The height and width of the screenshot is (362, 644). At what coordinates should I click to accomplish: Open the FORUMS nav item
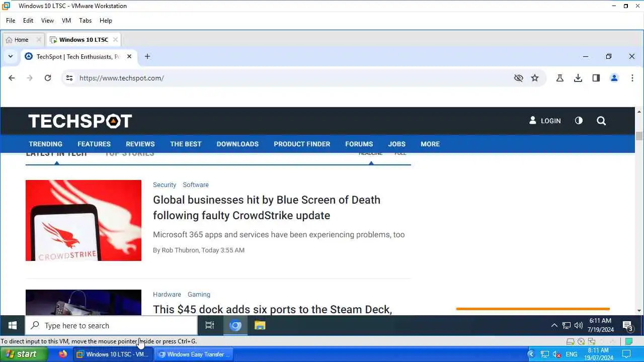359,144
